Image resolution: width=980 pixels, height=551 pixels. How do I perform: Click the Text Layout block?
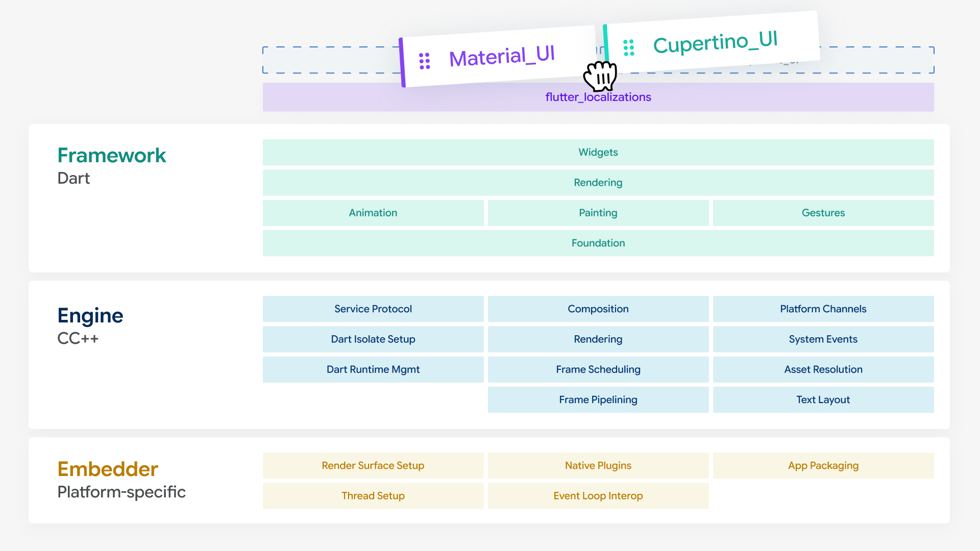coord(823,399)
